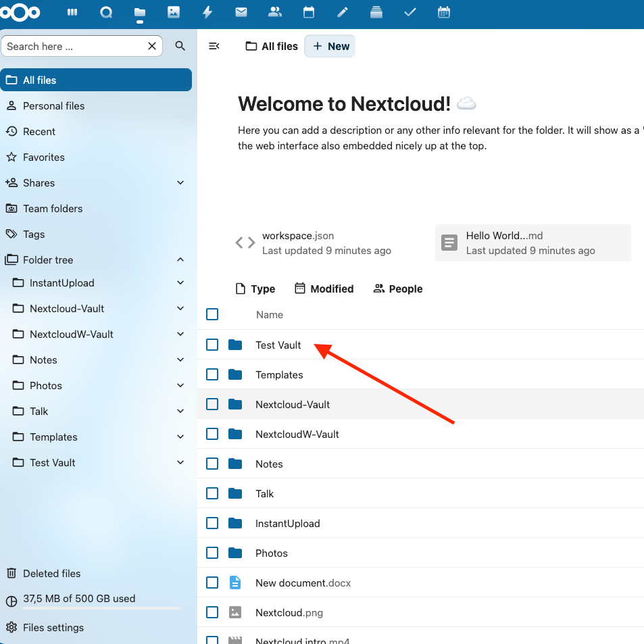This screenshot has height=644, width=644.
Task: Open the Dashboard app icon
Action: (72, 12)
